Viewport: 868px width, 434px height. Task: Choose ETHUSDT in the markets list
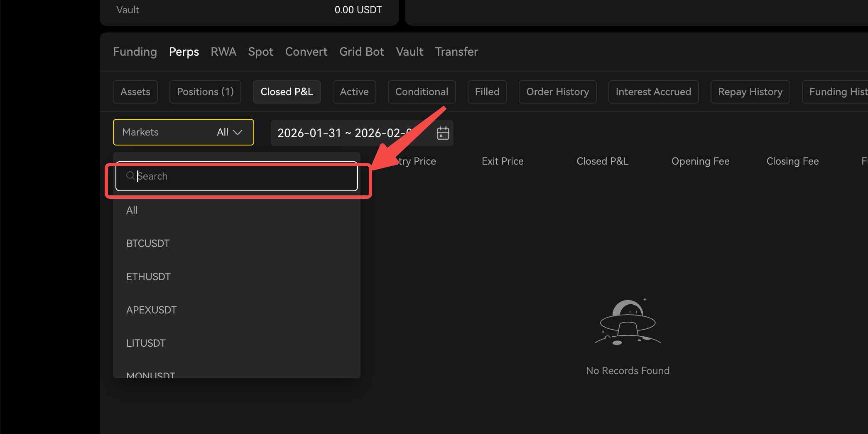pyautogui.click(x=148, y=276)
